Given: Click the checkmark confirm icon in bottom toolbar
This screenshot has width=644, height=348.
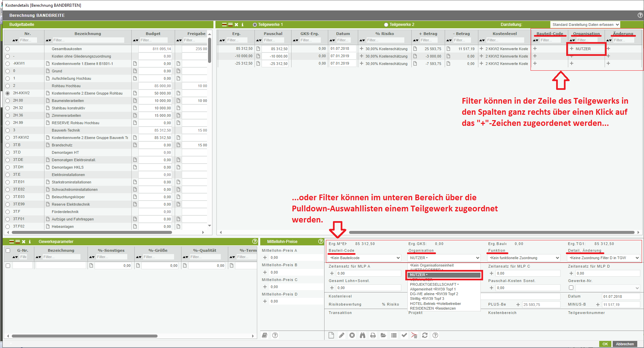Looking at the screenshot, I should pyautogui.click(x=404, y=335).
